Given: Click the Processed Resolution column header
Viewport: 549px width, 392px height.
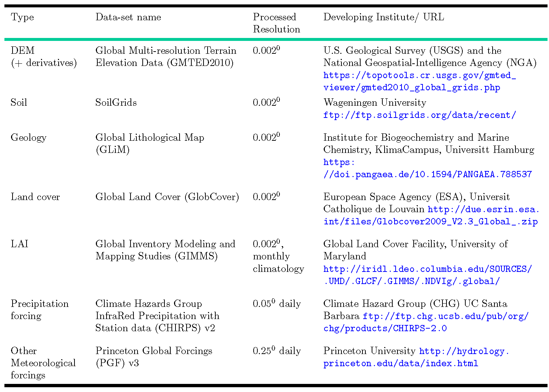Looking at the screenshot, I should click(276, 23).
